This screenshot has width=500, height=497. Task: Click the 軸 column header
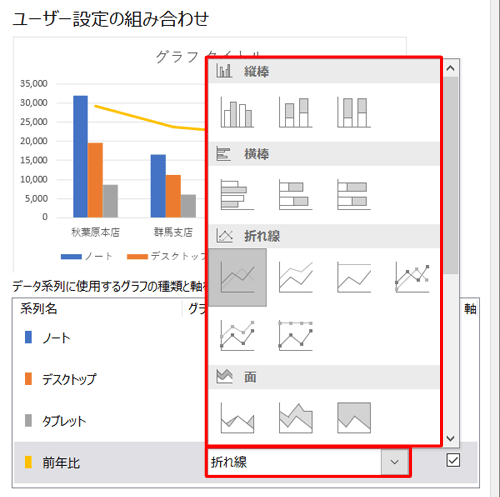470,309
